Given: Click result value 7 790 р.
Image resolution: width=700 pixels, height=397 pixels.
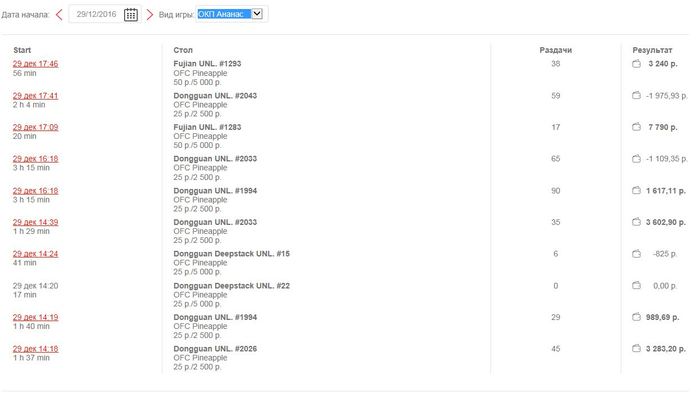Looking at the screenshot, I should point(662,127).
